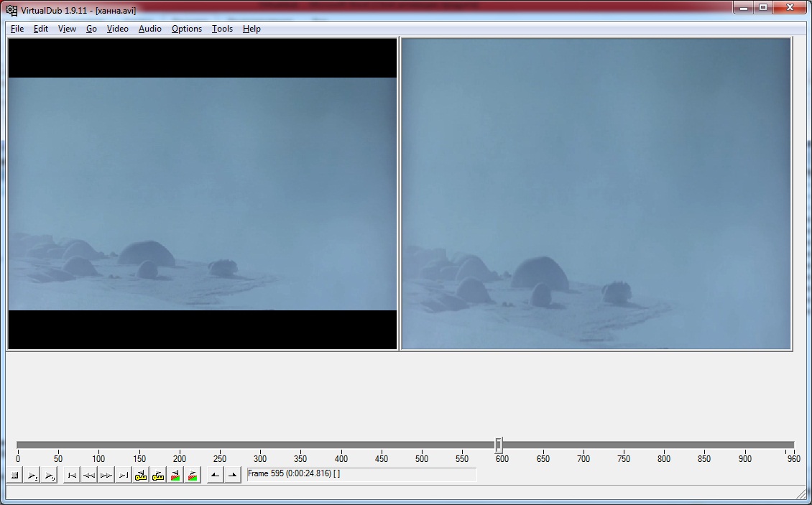812x505 pixels.
Task: Open the Tools menu
Action: (x=222, y=29)
